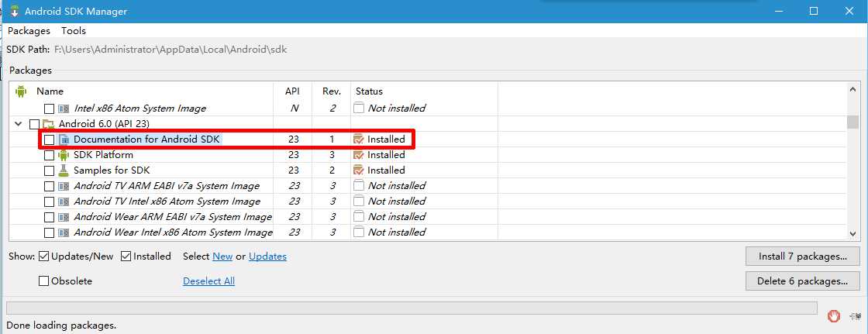Click the Rev. column header

click(x=332, y=91)
